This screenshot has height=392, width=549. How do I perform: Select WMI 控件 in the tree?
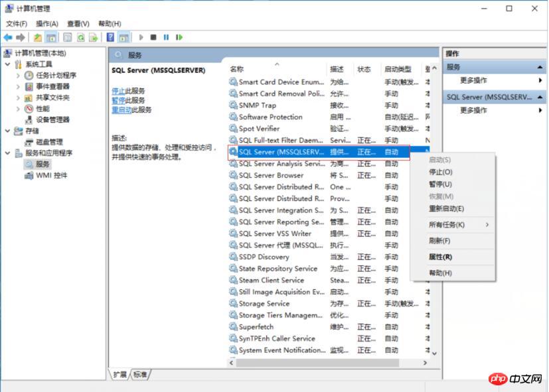click(52, 175)
